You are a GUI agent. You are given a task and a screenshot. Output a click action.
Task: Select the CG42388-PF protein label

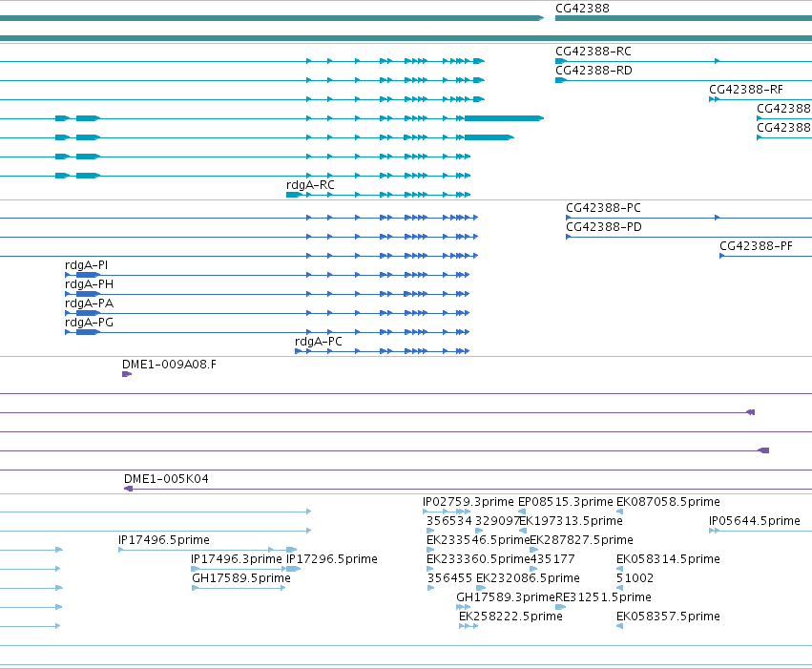pyautogui.click(x=756, y=246)
